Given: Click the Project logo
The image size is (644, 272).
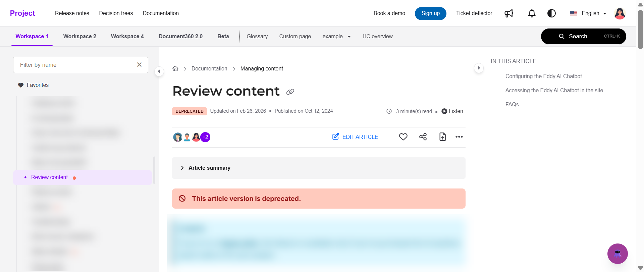Looking at the screenshot, I should click(22, 13).
